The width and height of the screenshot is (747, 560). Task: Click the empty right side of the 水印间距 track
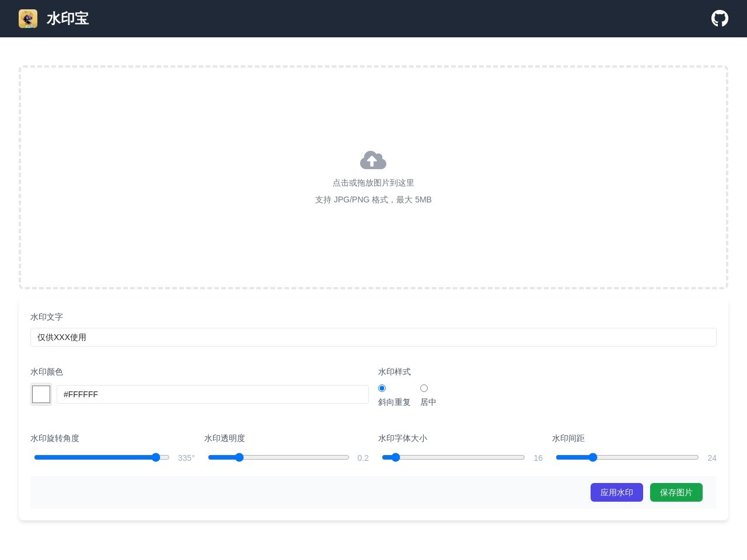click(x=654, y=457)
